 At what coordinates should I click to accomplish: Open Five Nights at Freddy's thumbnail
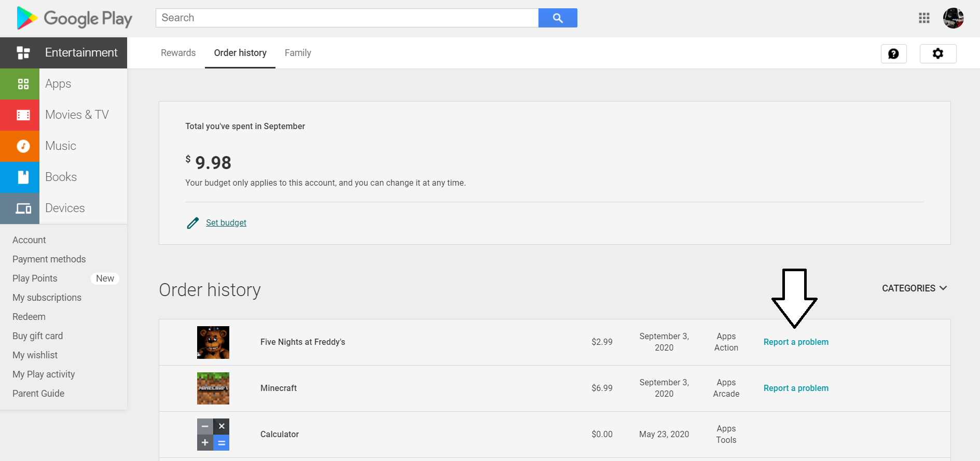click(213, 342)
